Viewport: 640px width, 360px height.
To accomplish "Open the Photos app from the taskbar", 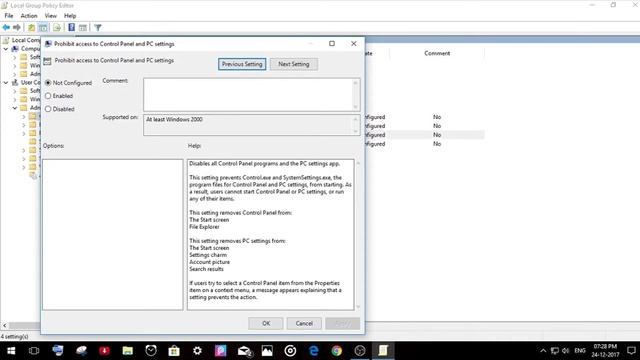I will [x=267, y=351].
